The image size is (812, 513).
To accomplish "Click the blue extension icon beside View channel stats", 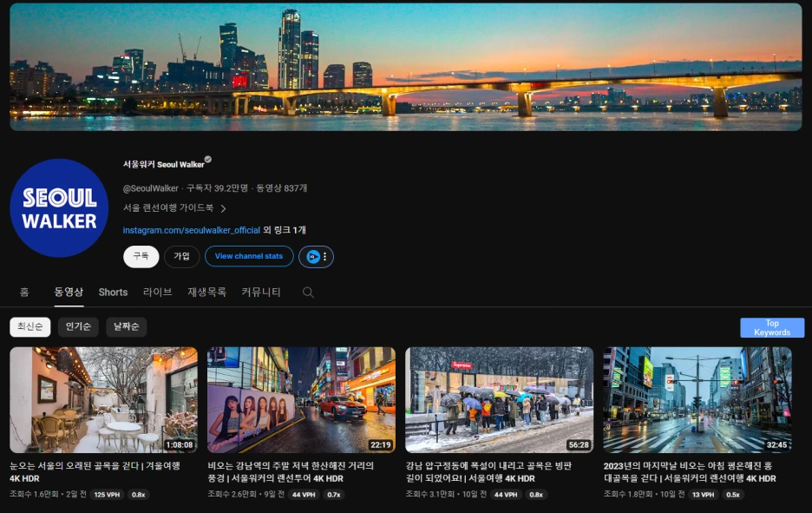I will 313,257.
